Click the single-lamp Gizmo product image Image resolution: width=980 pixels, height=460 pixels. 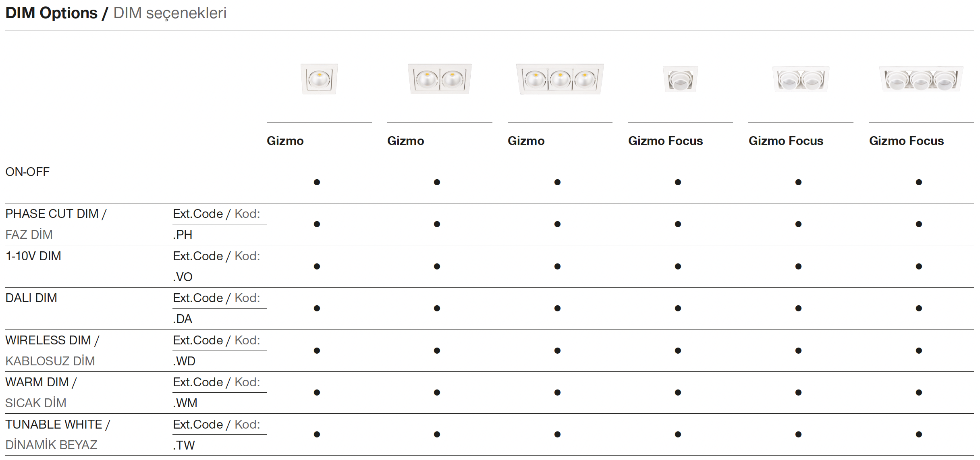(319, 79)
